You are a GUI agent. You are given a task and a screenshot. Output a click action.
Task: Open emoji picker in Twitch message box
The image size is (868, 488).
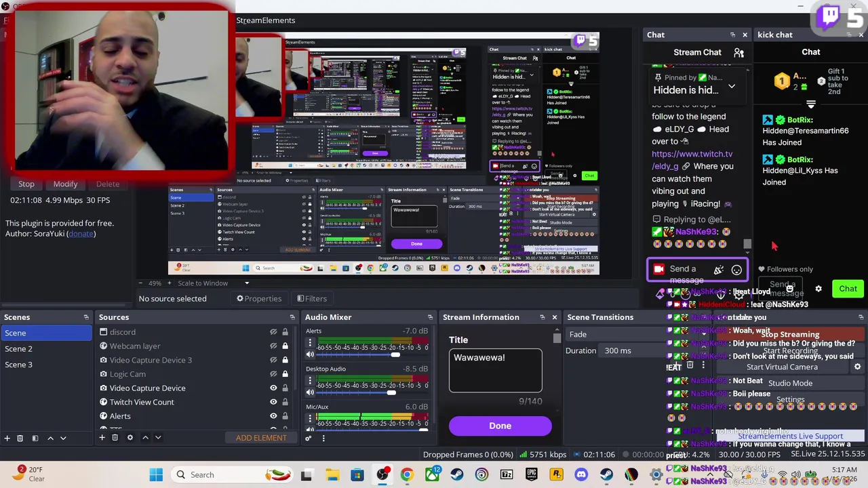(x=736, y=270)
